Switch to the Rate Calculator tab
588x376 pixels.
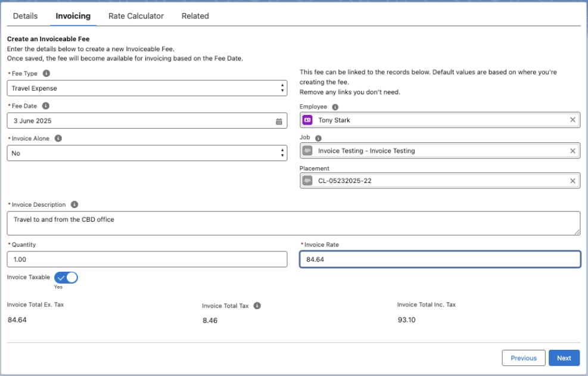click(136, 16)
